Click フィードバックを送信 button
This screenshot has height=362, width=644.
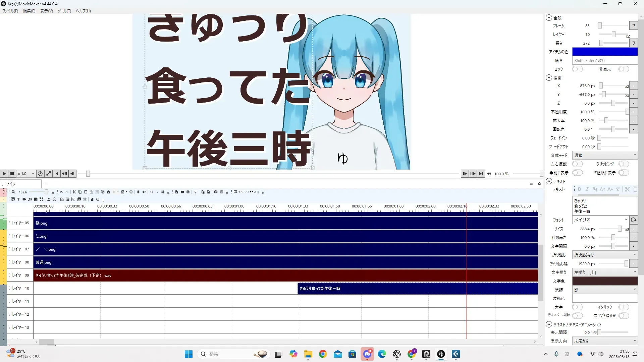tap(247, 192)
